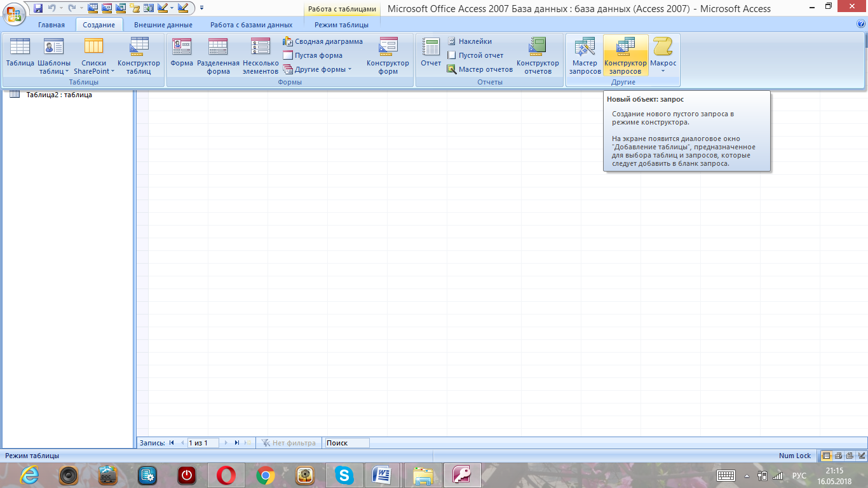Show hidden system tray icons arrow

747,475
